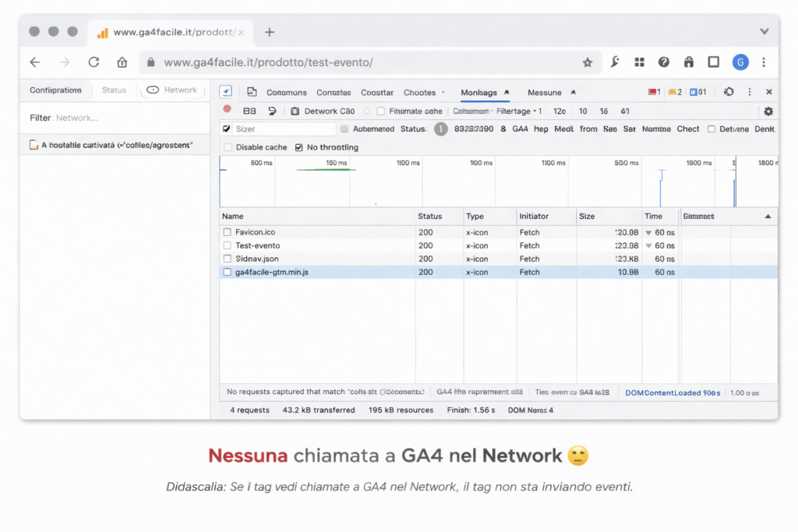The width and height of the screenshot is (798, 532).
Task: Check the Sidnav.json row checkbox
Action: 227,259
